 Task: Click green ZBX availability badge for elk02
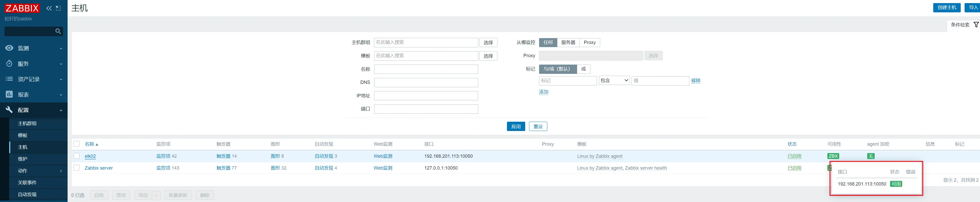point(833,156)
